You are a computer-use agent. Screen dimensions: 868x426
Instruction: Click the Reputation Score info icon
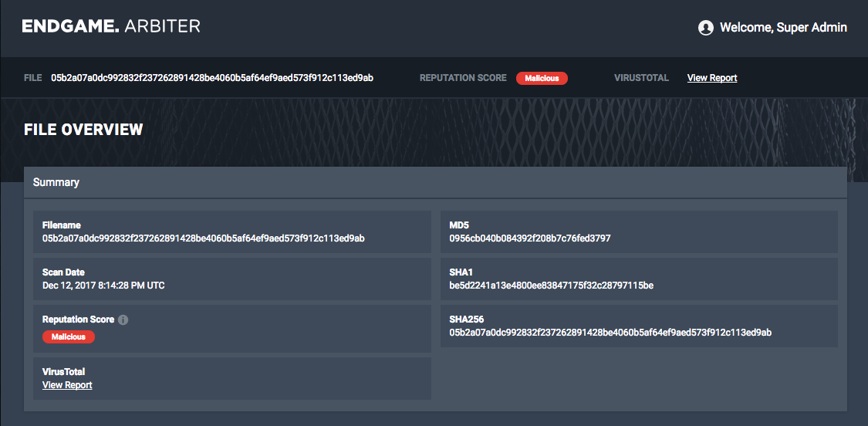[x=123, y=319]
